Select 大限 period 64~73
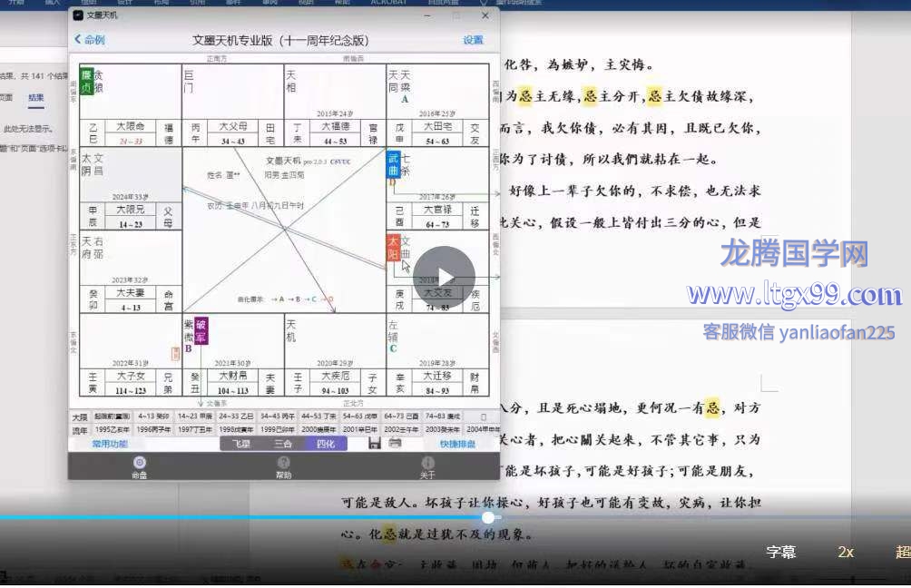The height and width of the screenshot is (588, 911). [401, 416]
